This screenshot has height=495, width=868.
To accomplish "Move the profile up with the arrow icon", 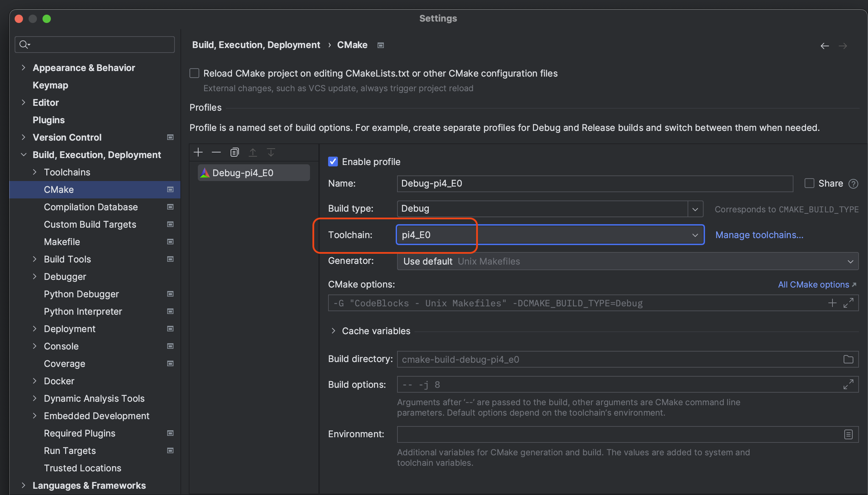I will [x=253, y=152].
